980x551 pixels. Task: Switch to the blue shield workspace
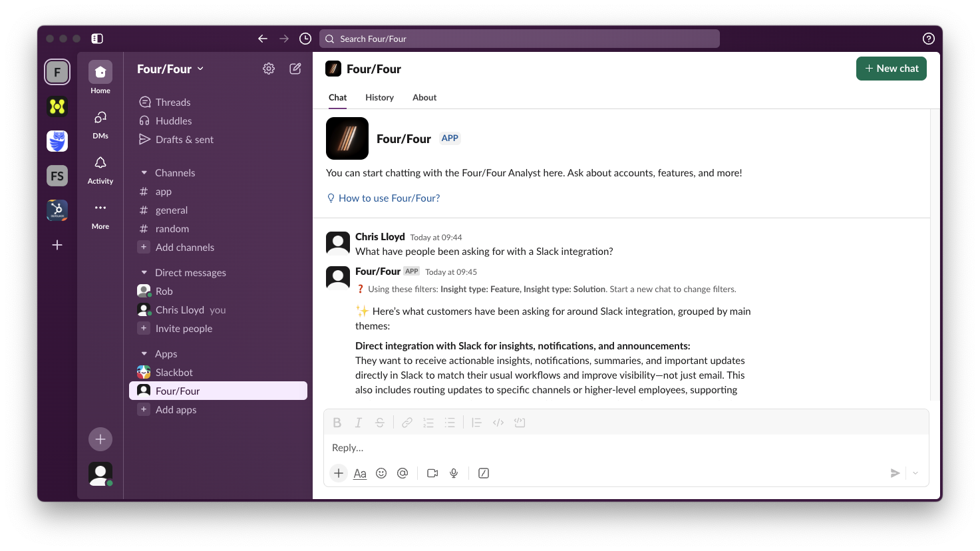click(x=57, y=141)
